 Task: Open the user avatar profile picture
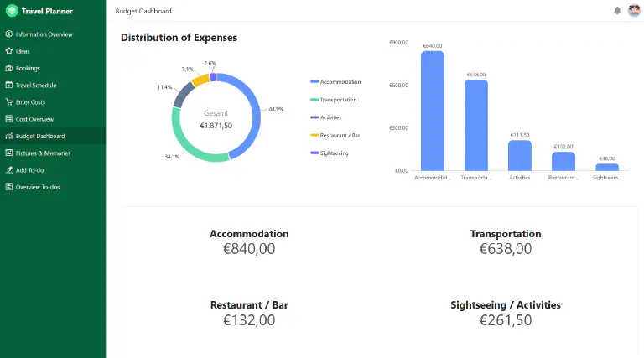(x=634, y=11)
